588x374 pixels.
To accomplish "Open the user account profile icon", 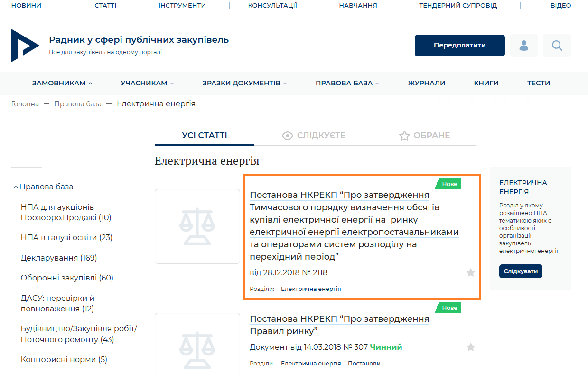I will [524, 46].
